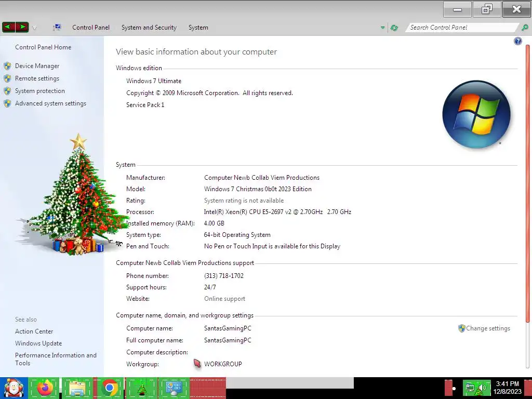
Task: Focus the Search Control Panel field
Action: [x=461, y=28]
